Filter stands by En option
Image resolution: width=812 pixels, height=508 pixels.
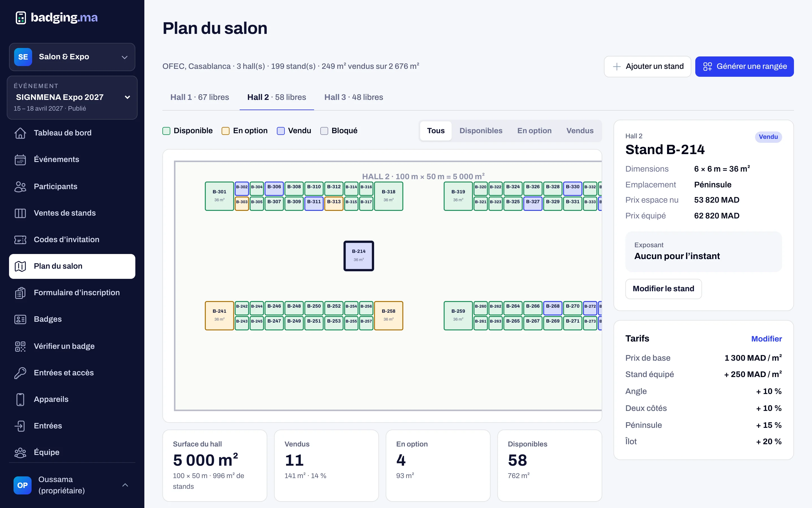[x=534, y=131]
